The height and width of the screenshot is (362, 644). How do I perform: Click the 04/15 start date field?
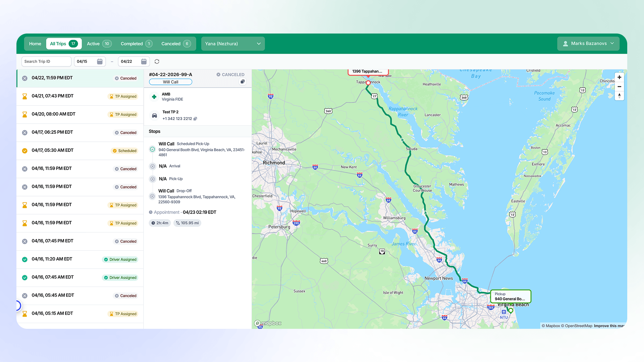coord(90,62)
